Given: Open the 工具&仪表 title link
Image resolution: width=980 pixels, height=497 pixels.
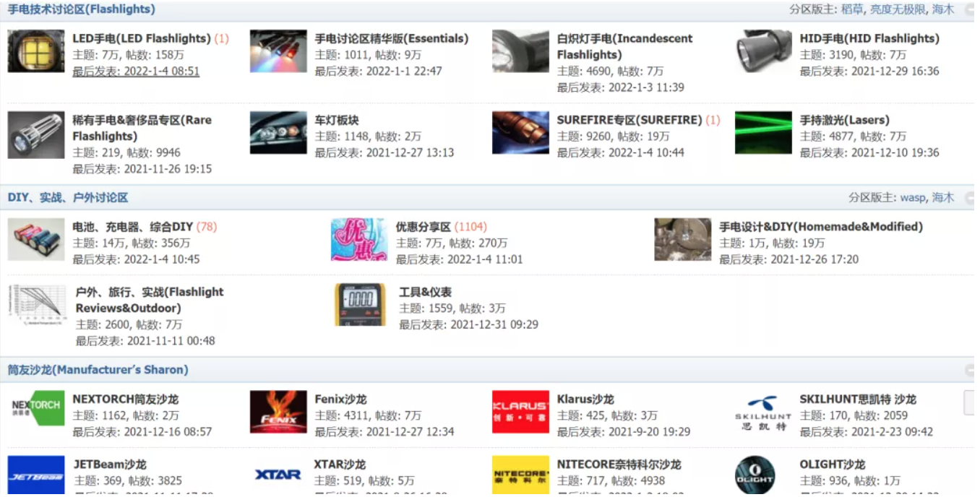Looking at the screenshot, I should [426, 292].
